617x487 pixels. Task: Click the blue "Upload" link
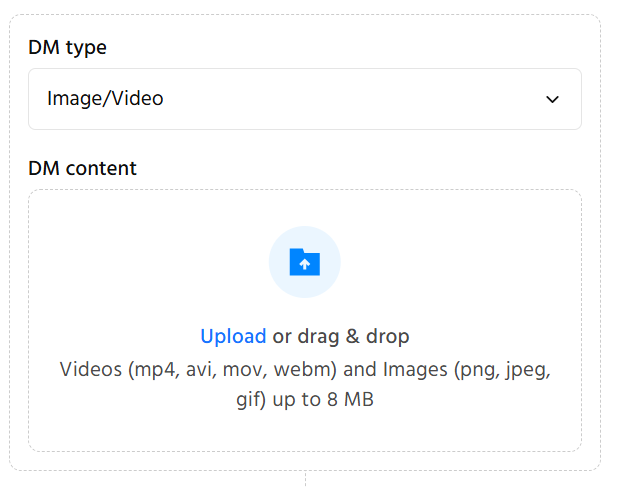233,336
